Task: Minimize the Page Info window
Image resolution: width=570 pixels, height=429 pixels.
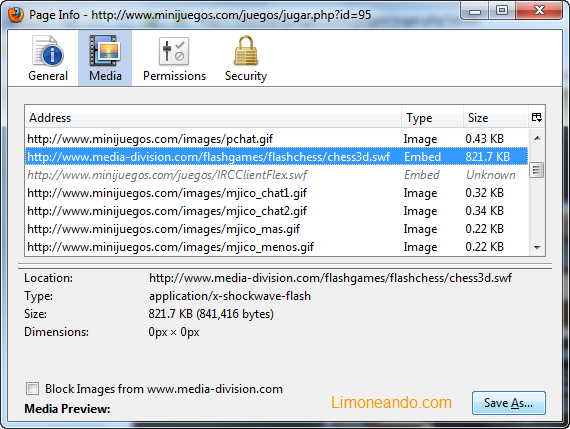Action: pos(475,11)
